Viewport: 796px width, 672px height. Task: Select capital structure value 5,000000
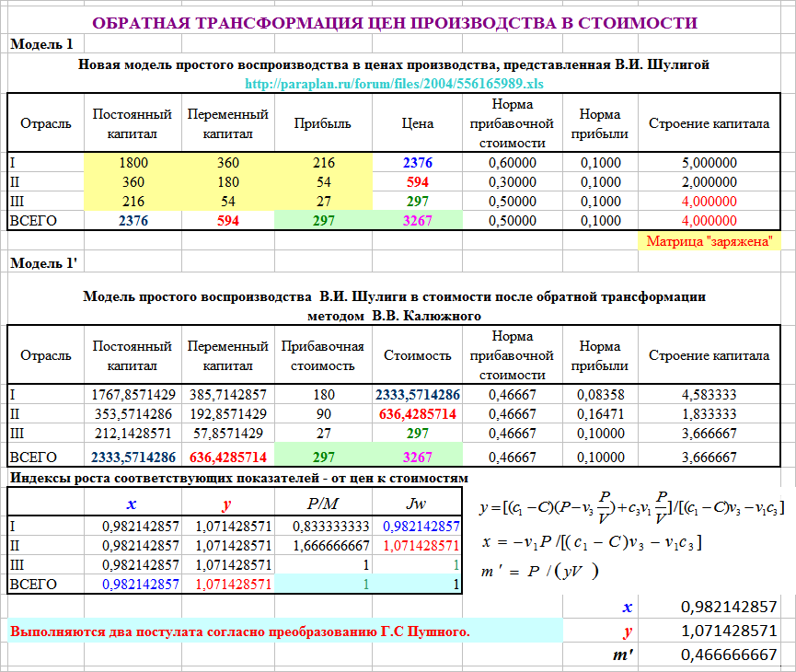point(709,163)
